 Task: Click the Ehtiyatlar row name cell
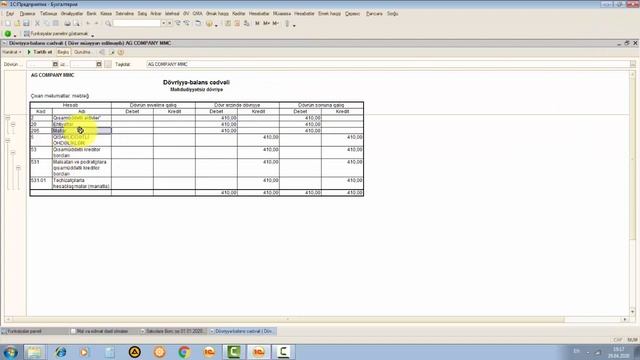pyautogui.click(x=82, y=124)
